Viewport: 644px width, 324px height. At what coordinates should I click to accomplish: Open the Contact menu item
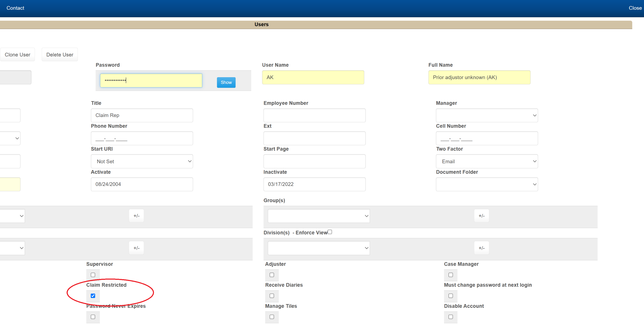point(15,8)
